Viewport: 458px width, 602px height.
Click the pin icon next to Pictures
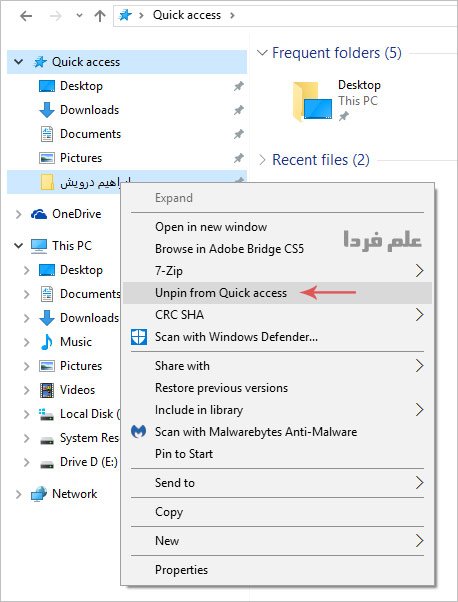point(238,158)
